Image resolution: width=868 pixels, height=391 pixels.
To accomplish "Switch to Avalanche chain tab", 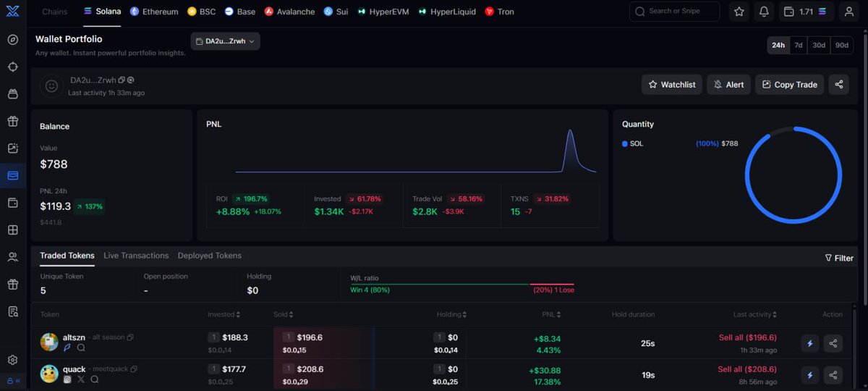I will pos(289,12).
